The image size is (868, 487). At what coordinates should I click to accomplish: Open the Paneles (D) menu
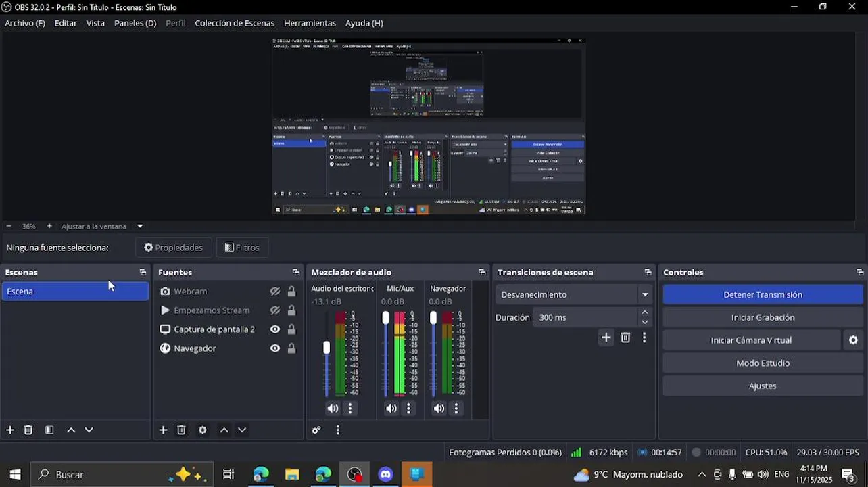tap(135, 23)
